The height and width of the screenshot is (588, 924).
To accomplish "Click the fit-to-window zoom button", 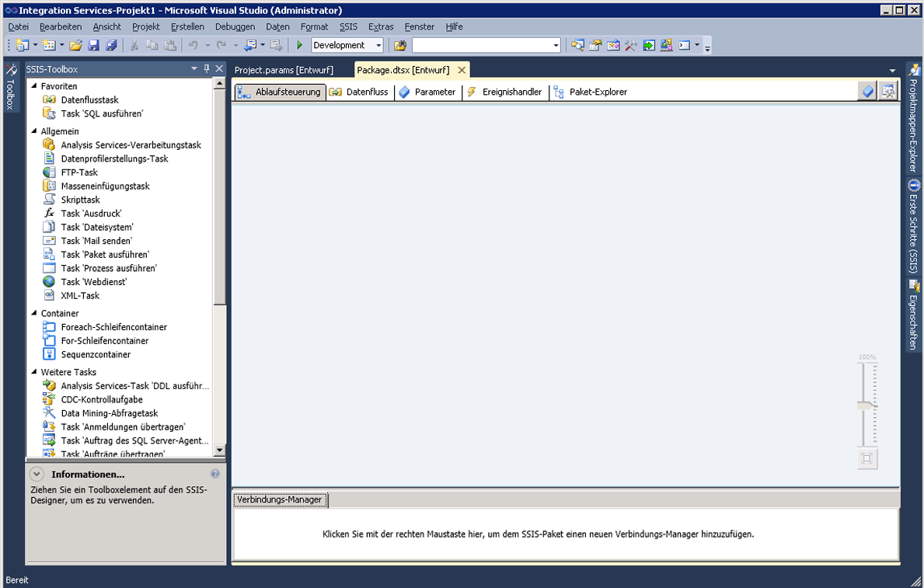I will pos(866,458).
